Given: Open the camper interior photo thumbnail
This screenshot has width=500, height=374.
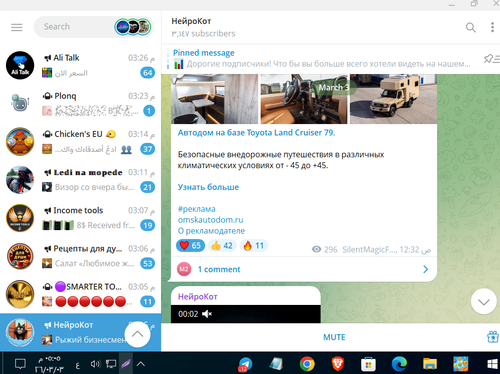Looking at the screenshot, I should click(x=215, y=99).
